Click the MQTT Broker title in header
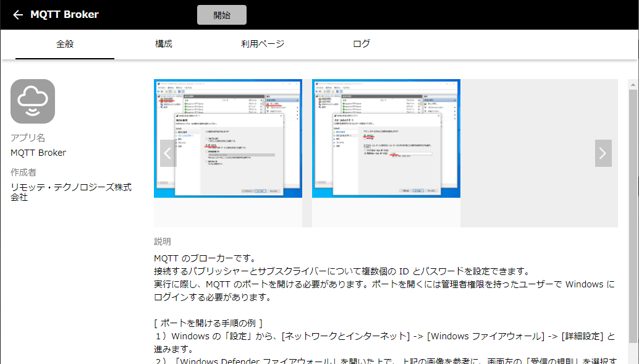The image size is (639, 364). [64, 15]
